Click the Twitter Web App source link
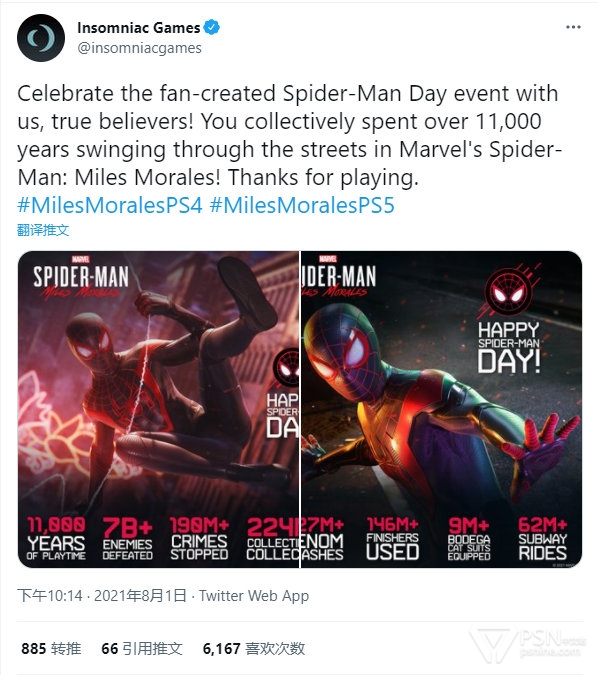598x675 pixels. tap(254, 596)
